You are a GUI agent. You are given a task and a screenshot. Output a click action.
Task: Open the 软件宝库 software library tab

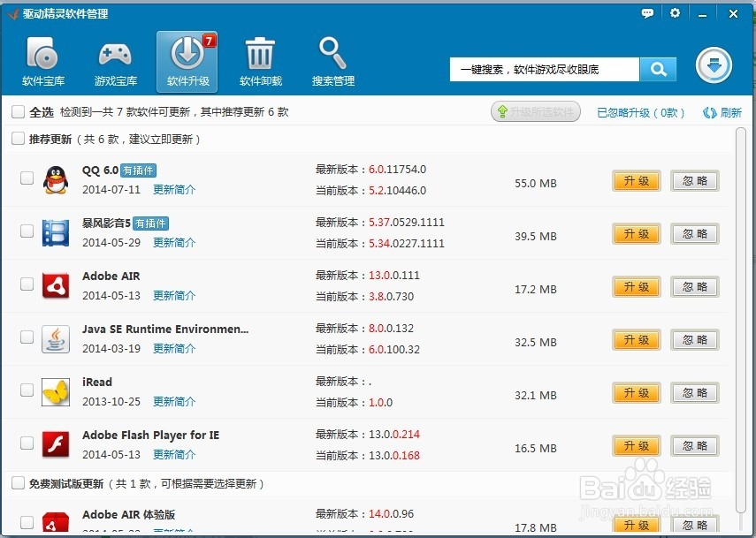[x=43, y=62]
